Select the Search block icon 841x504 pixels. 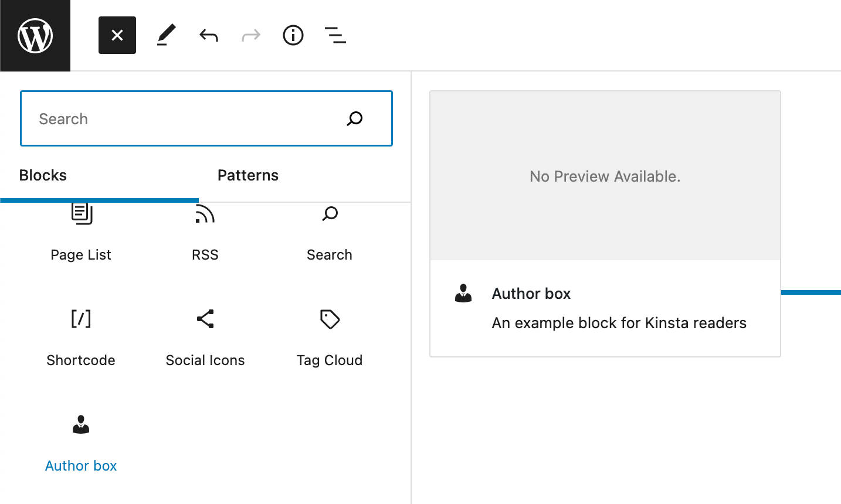pos(329,214)
